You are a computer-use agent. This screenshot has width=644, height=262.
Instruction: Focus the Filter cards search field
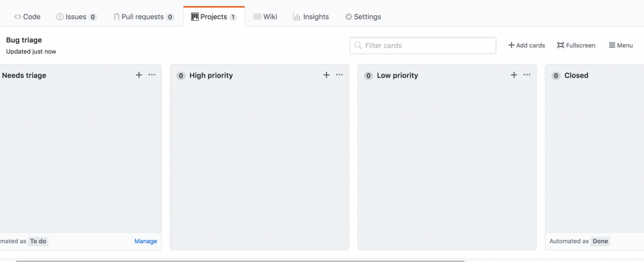click(428, 45)
